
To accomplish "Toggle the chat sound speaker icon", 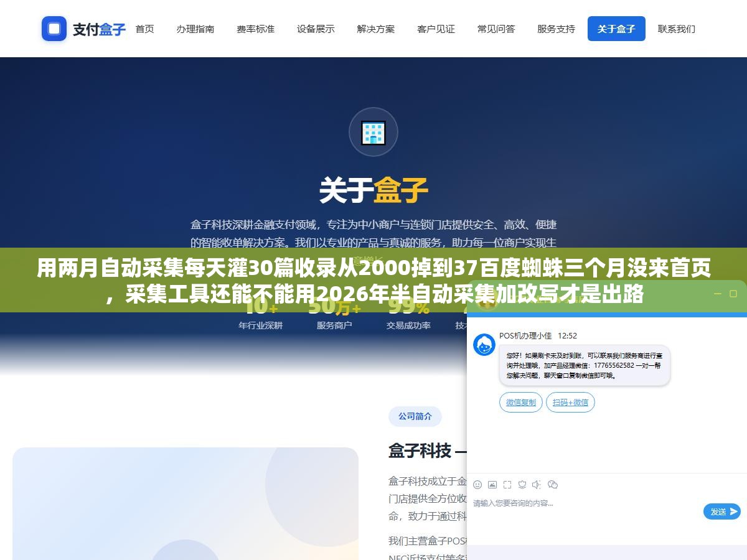I will click(537, 485).
